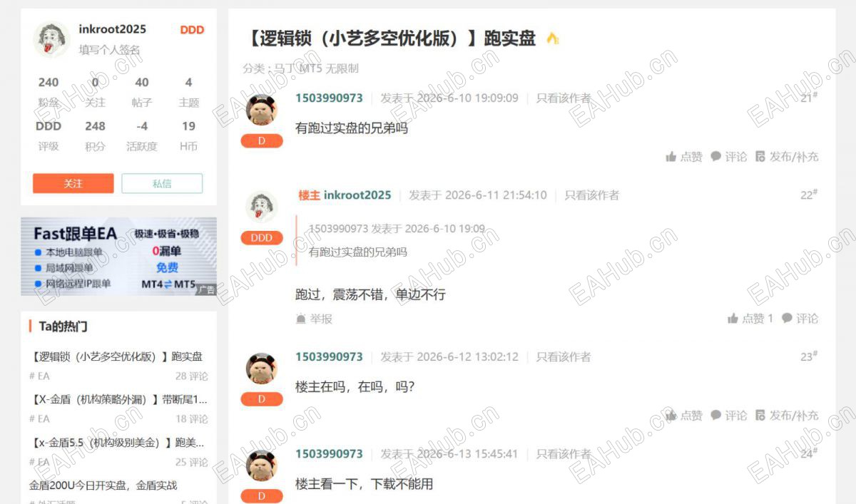Click the 点赞 thumbs-up icon on post 23
The height and width of the screenshot is (504, 856).
coord(671,415)
